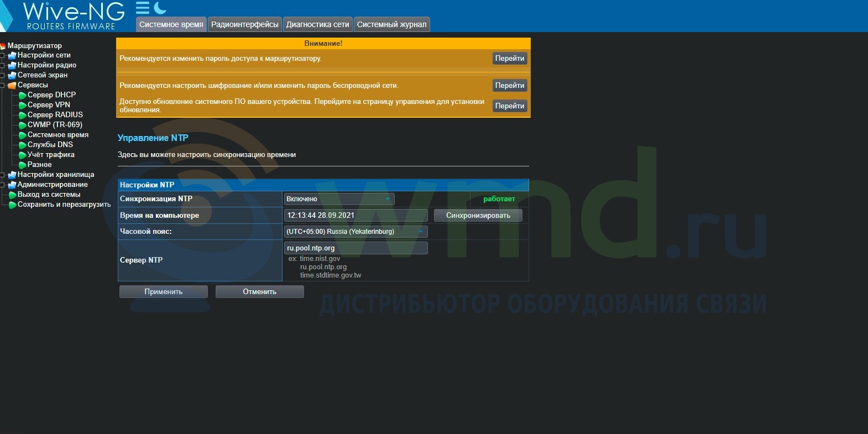Expand the Настройки хранилища tree node

(3, 175)
